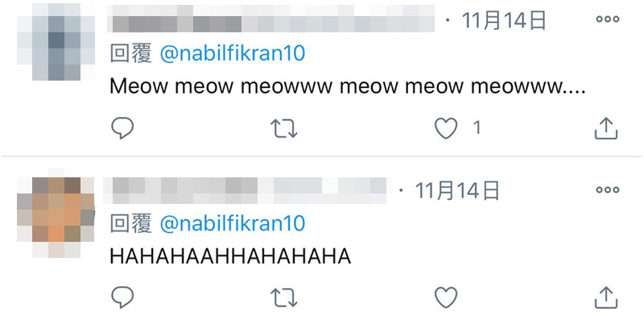
Task: Open more options menu on Meow tweet
Action: [x=608, y=19]
